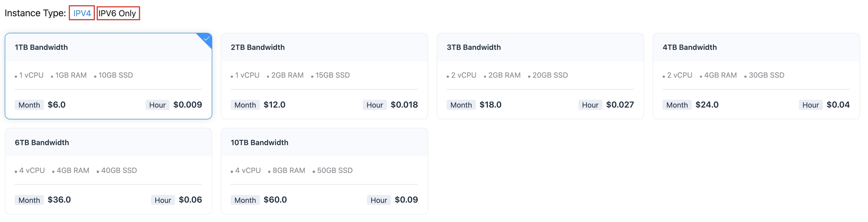Click the 3TB Bandwidth plan title

(x=473, y=47)
